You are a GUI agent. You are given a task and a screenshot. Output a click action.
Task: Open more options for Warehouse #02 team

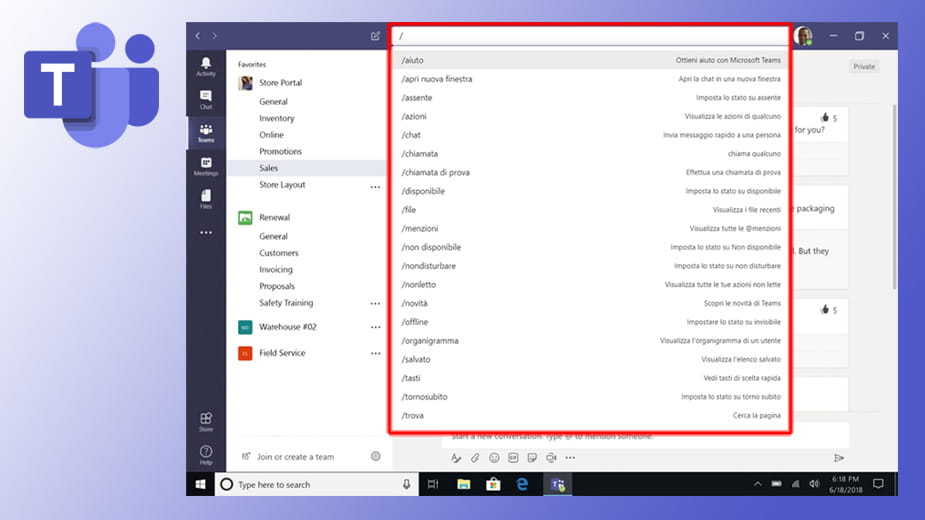click(375, 327)
